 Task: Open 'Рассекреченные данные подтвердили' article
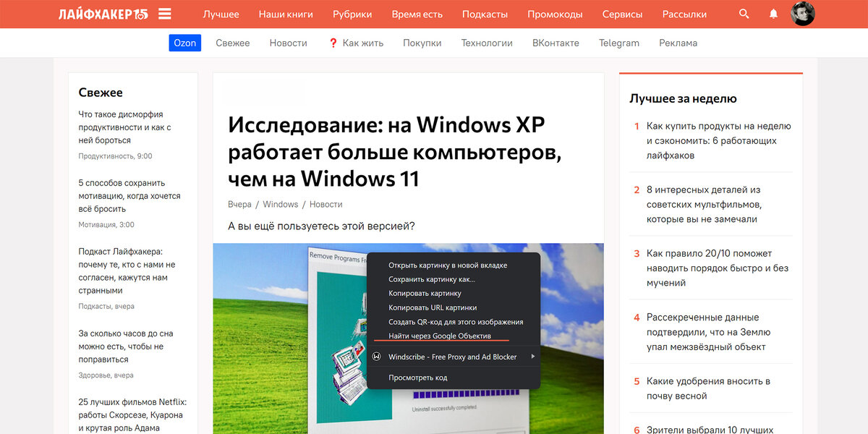(708, 331)
